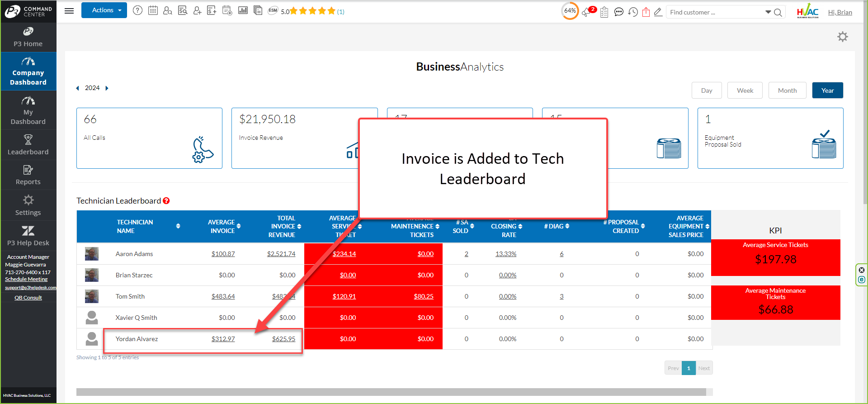The width and height of the screenshot is (868, 404).
Task: Switch to Day view
Action: tap(707, 90)
